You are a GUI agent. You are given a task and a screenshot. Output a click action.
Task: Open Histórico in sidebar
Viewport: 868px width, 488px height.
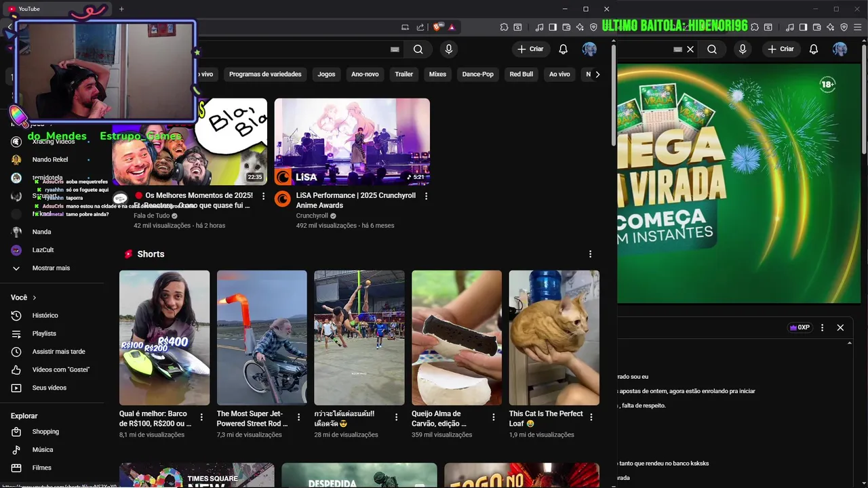click(x=45, y=315)
